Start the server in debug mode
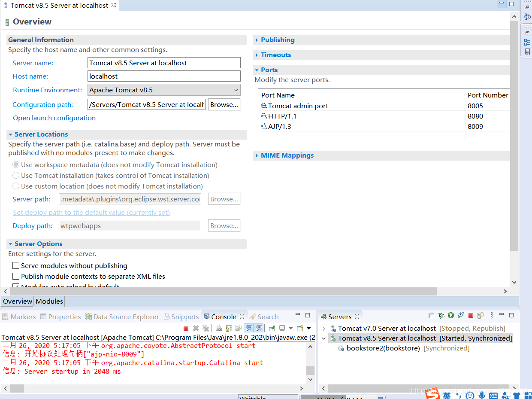The width and height of the screenshot is (532, 399). pos(441,315)
